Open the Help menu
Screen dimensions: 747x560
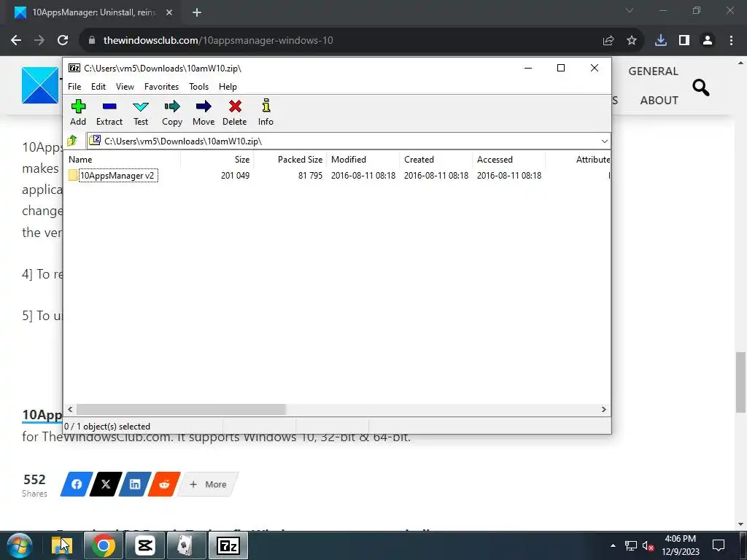[x=228, y=87]
